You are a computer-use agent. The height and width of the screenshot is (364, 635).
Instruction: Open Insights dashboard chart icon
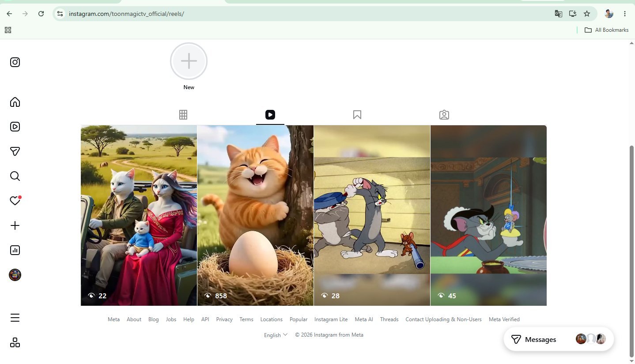pos(15,250)
